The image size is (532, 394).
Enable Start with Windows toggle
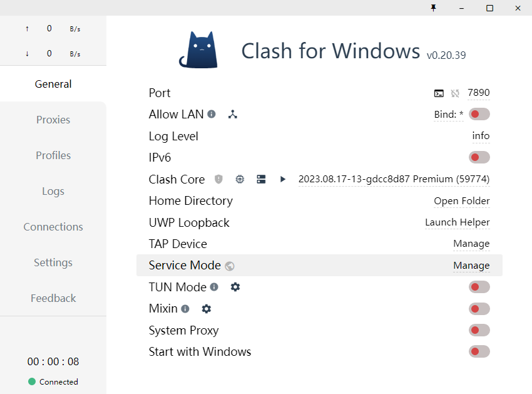click(x=479, y=351)
